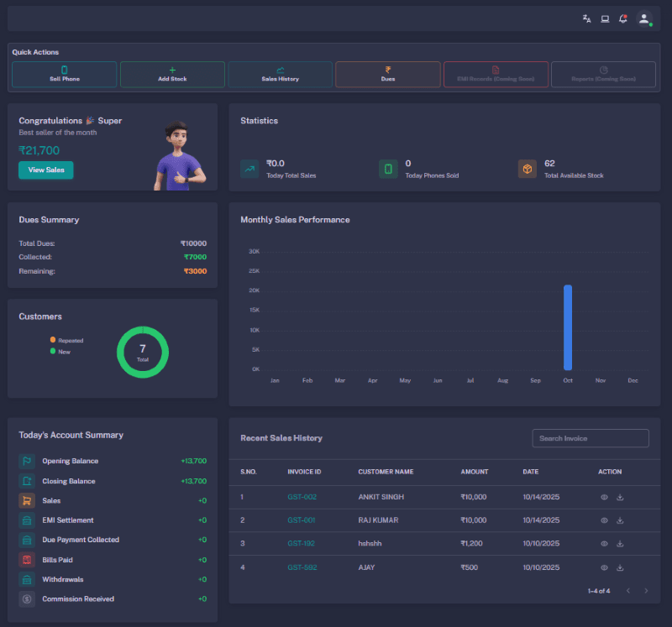This screenshot has height=627, width=672.
Task: Open invoice GST-002 link
Action: pyautogui.click(x=302, y=497)
